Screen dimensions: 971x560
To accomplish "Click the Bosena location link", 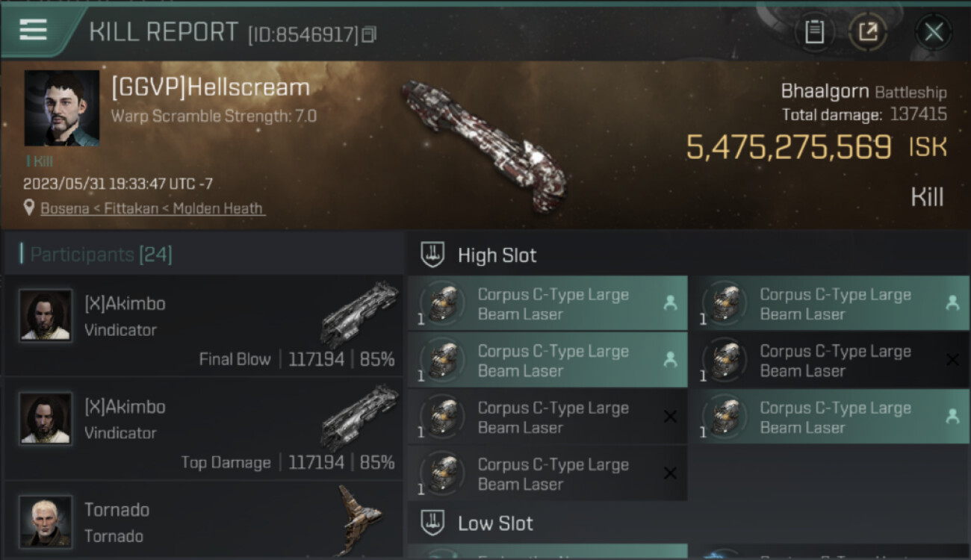I will click(64, 208).
